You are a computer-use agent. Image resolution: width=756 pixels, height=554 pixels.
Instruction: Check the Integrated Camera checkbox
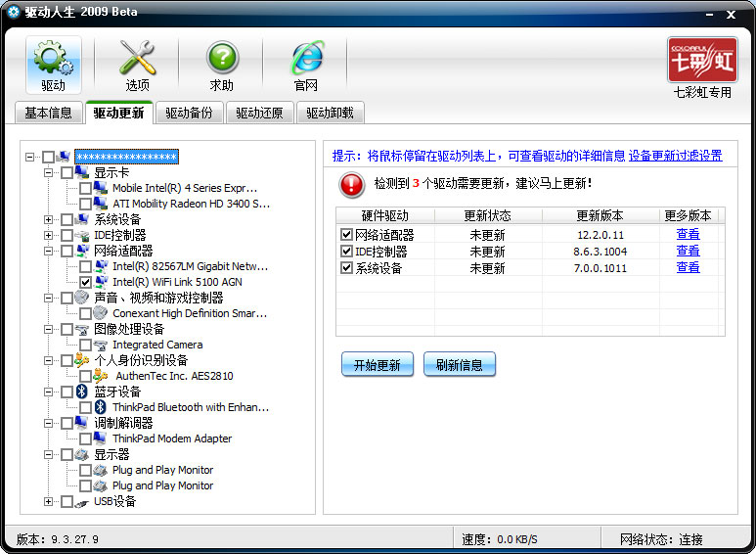pyautogui.click(x=85, y=346)
